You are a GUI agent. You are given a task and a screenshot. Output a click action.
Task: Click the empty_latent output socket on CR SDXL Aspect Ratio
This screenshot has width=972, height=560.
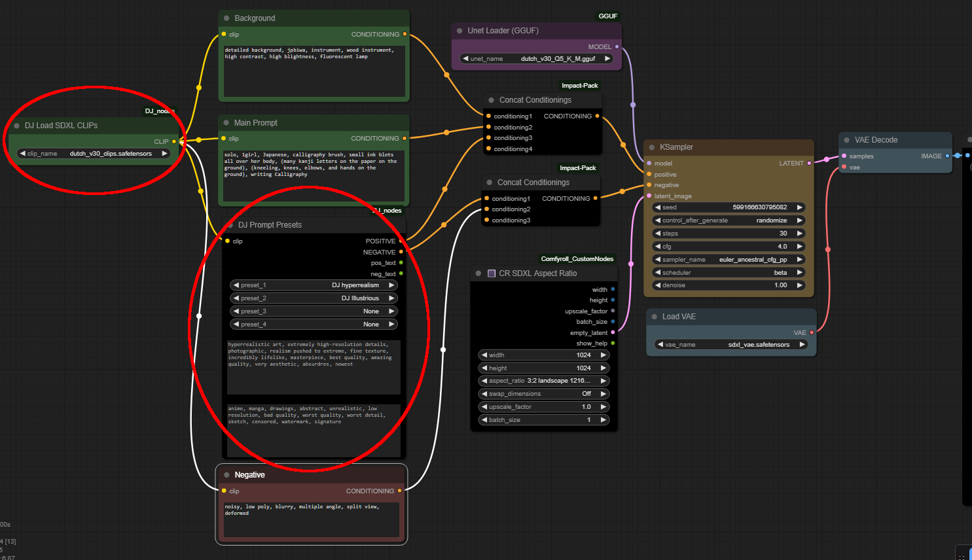click(x=613, y=332)
